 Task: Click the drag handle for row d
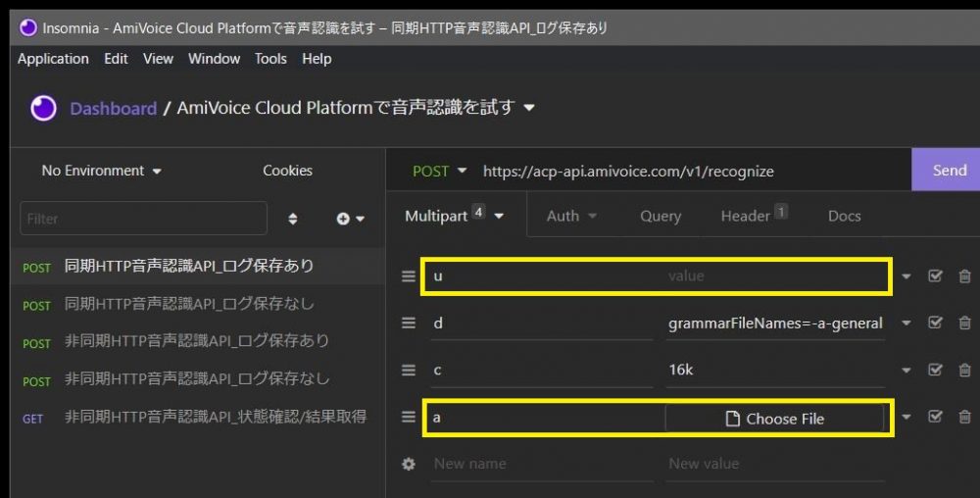[408, 324]
